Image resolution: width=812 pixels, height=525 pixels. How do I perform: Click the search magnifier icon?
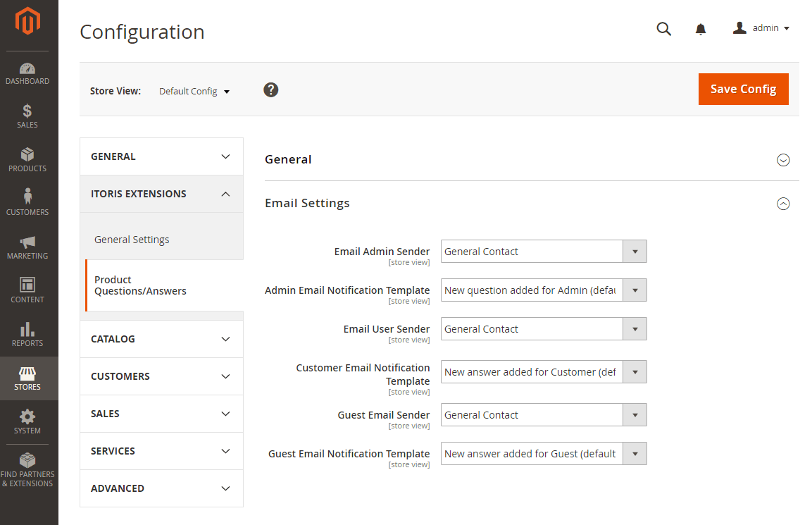click(x=663, y=29)
